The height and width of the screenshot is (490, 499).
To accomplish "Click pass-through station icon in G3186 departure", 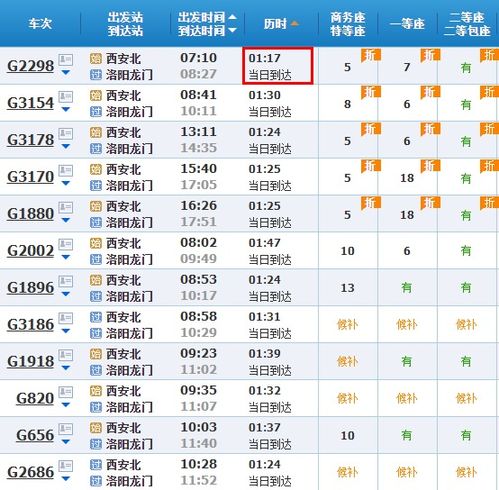I will pos(96,317).
